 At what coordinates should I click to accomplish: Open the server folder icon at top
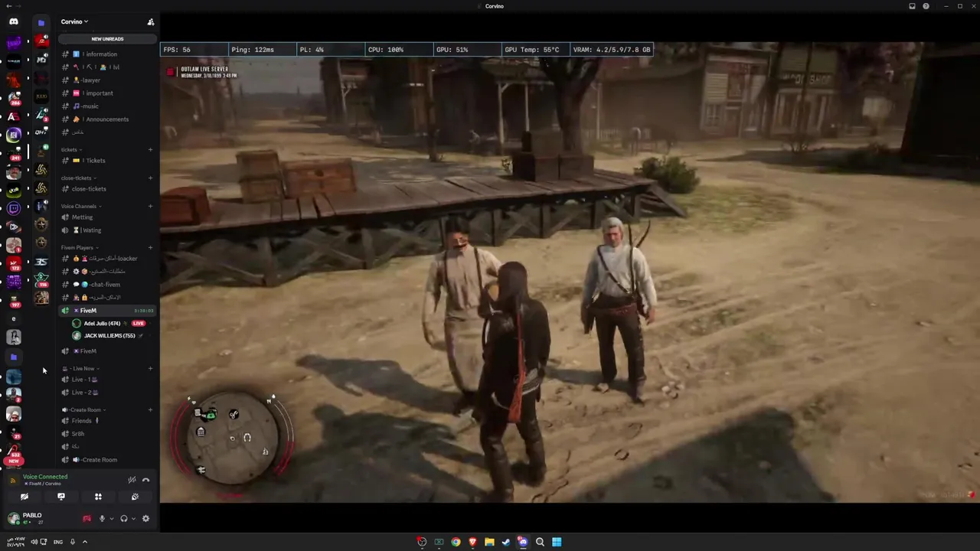[x=41, y=22]
